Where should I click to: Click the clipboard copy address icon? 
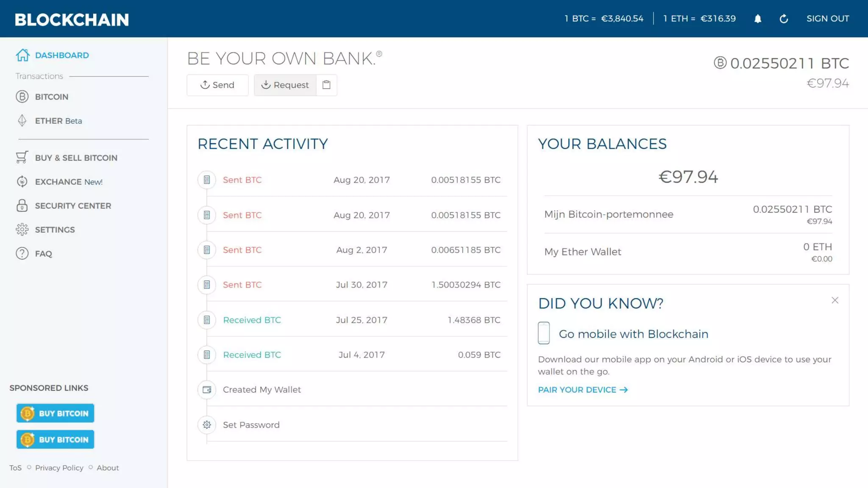326,85
